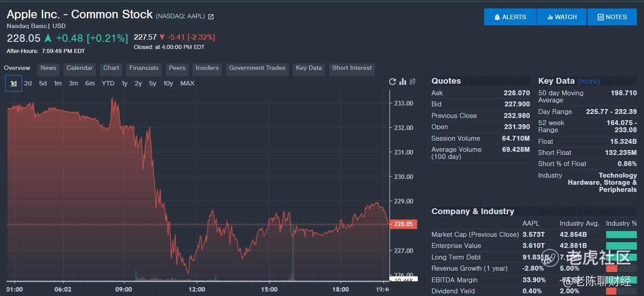Screen dimensions: 644x296
Task: Open the Short Interest tab
Action: [x=352, y=68]
